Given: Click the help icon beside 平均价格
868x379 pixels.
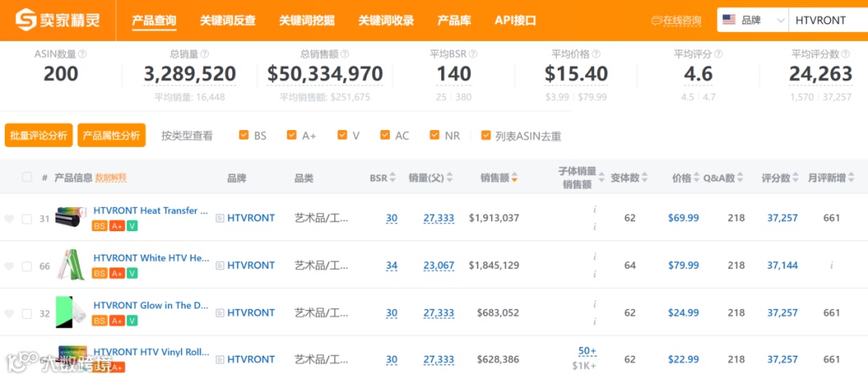Looking at the screenshot, I should click(596, 55).
